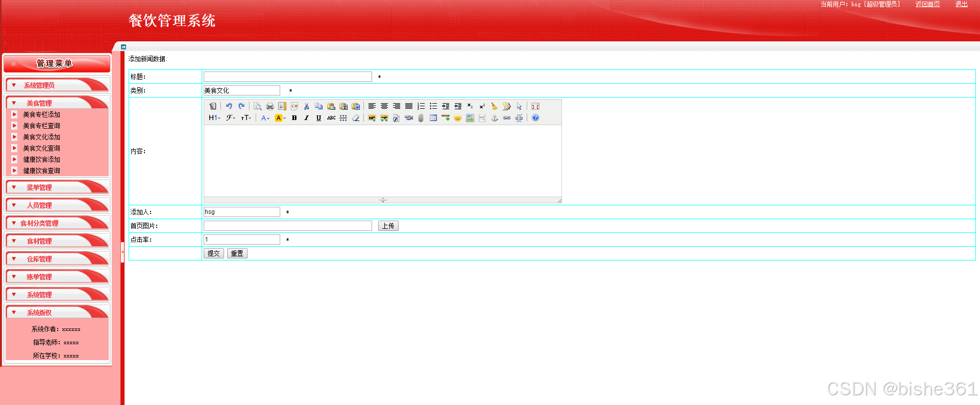Expand the 仓库管理 menu section

(x=57, y=258)
